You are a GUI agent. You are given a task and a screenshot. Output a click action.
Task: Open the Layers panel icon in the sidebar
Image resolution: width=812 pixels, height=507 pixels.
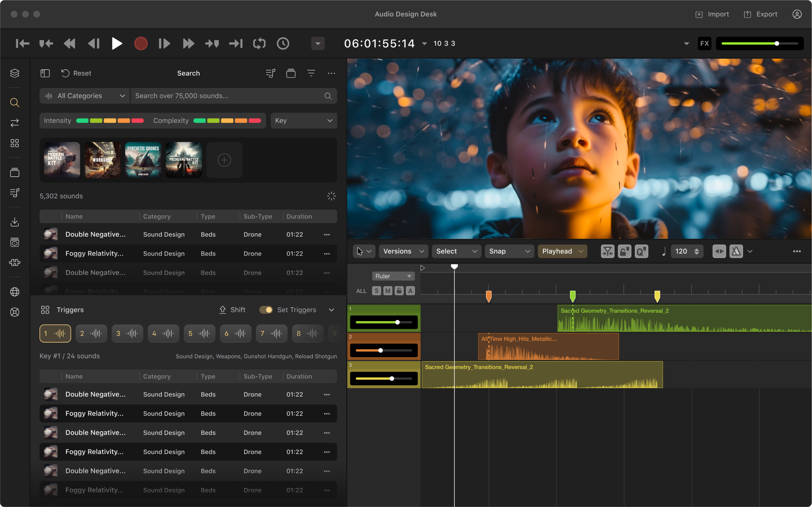coord(15,73)
